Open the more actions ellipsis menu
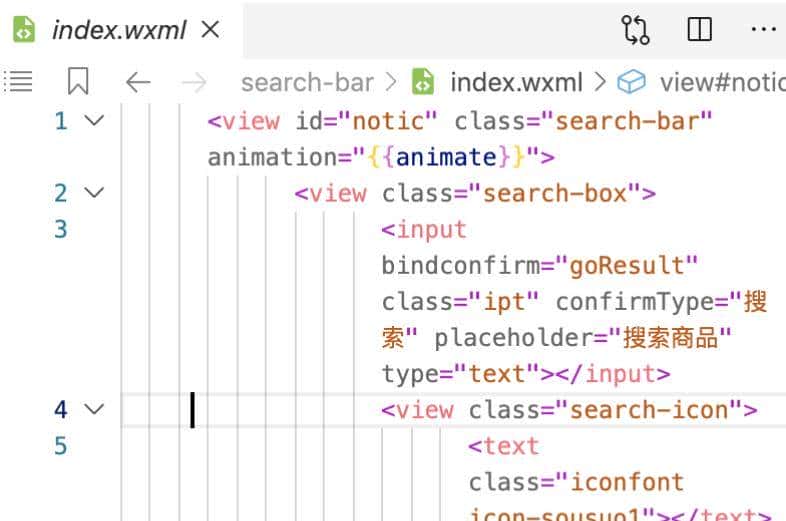Screen dimensions: 786x521 point(763,29)
